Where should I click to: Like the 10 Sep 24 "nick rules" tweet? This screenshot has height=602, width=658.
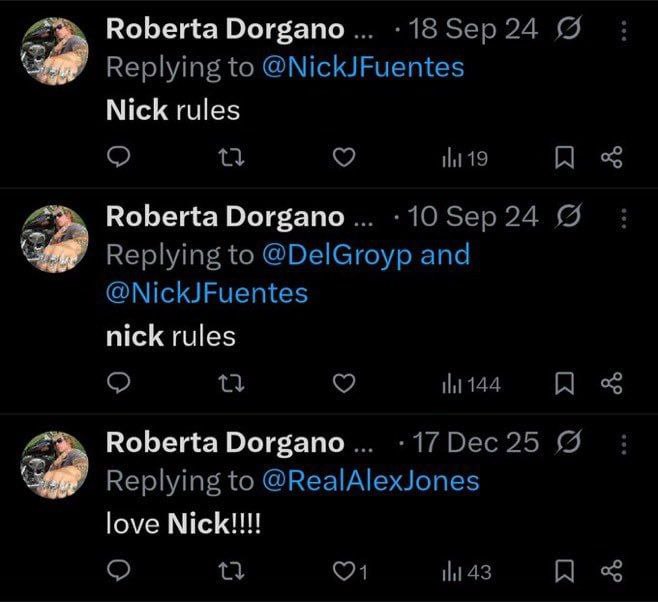[x=345, y=383]
